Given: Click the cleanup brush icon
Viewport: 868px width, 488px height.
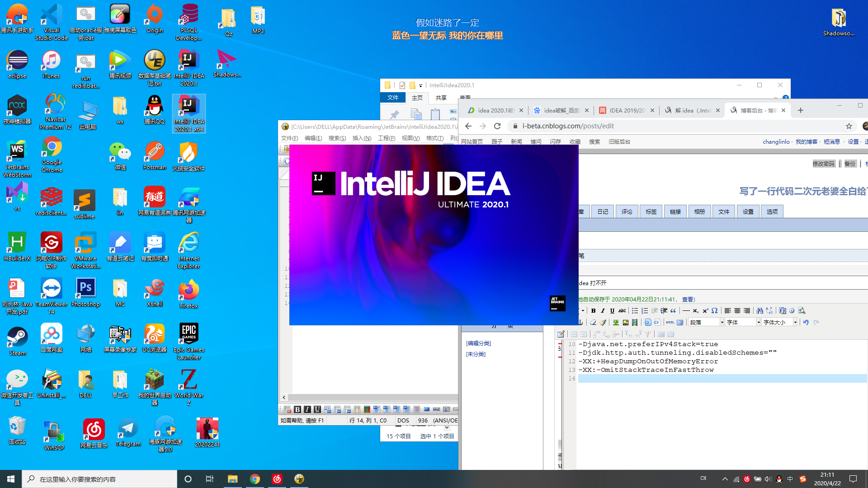Looking at the screenshot, I should [x=603, y=322].
